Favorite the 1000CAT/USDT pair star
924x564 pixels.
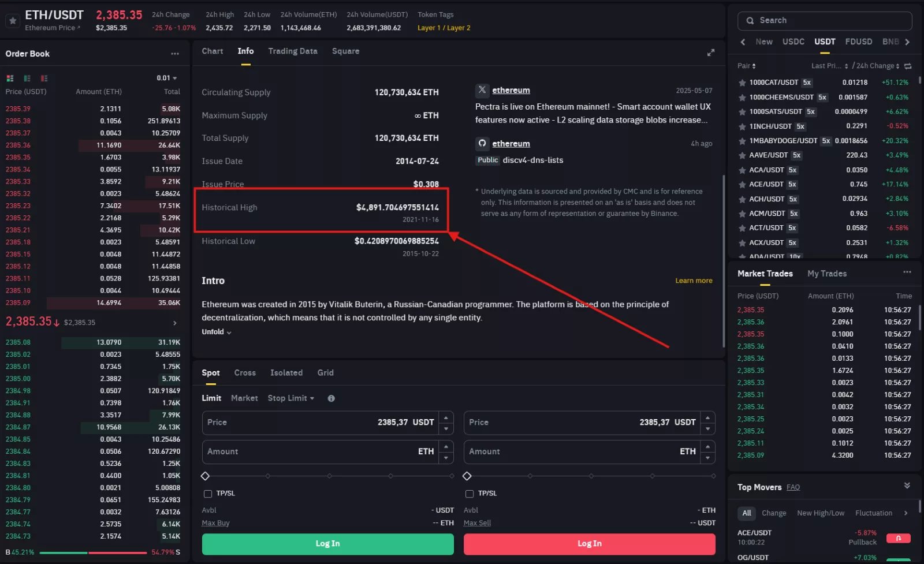pyautogui.click(x=742, y=83)
